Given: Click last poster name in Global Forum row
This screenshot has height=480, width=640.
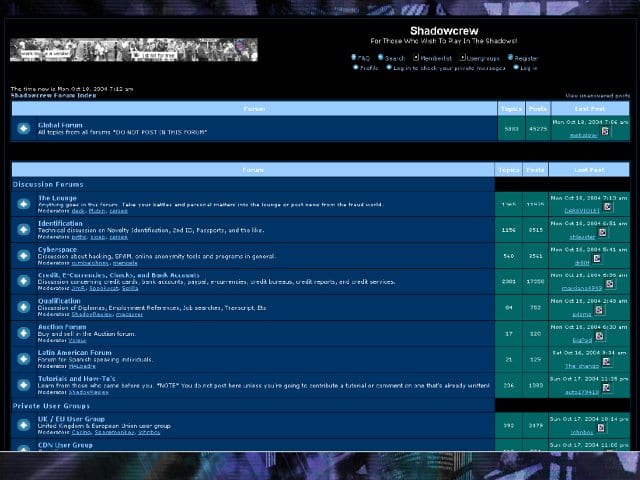Looking at the screenshot, I should coord(584,135).
